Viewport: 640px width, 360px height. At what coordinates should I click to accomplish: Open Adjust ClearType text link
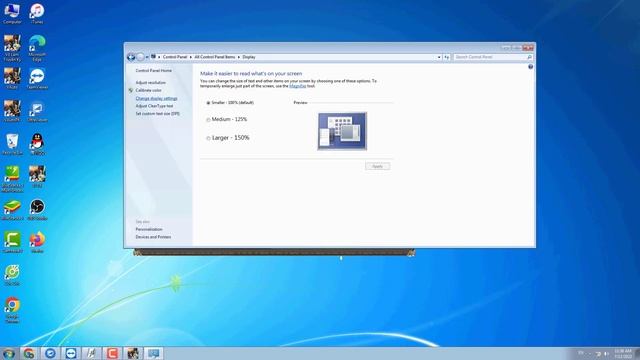tap(154, 106)
